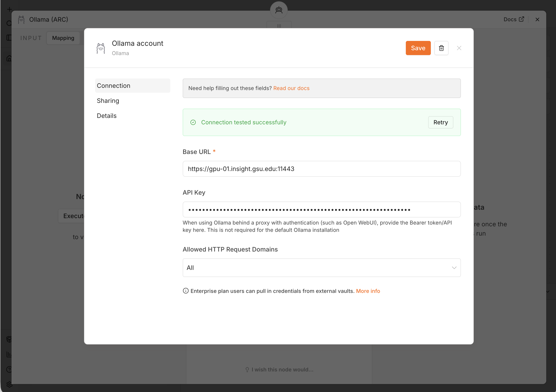Expand Allowed HTTP Request Domains dropdown
The image size is (556, 392).
click(x=322, y=268)
